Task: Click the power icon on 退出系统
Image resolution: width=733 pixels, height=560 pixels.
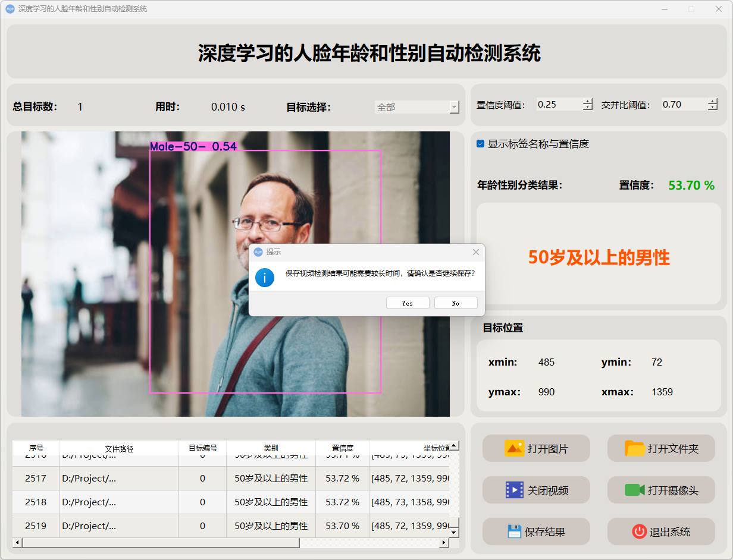Action: click(639, 531)
